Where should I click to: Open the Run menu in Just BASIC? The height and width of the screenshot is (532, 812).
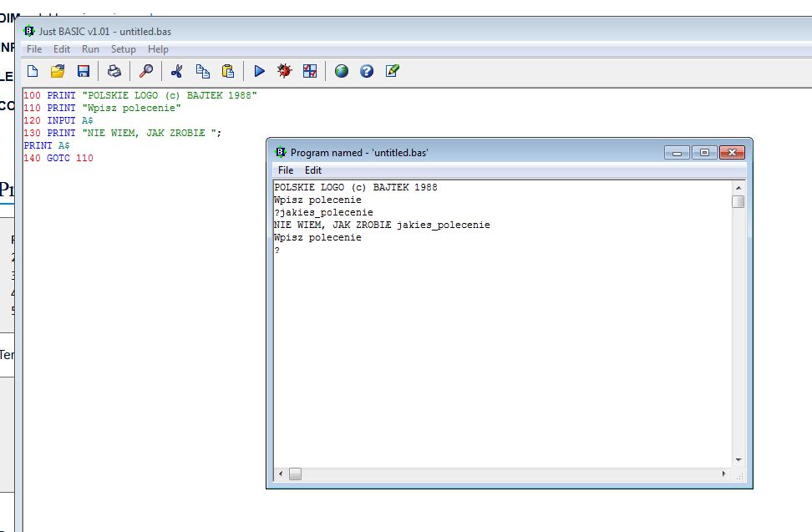click(x=90, y=49)
